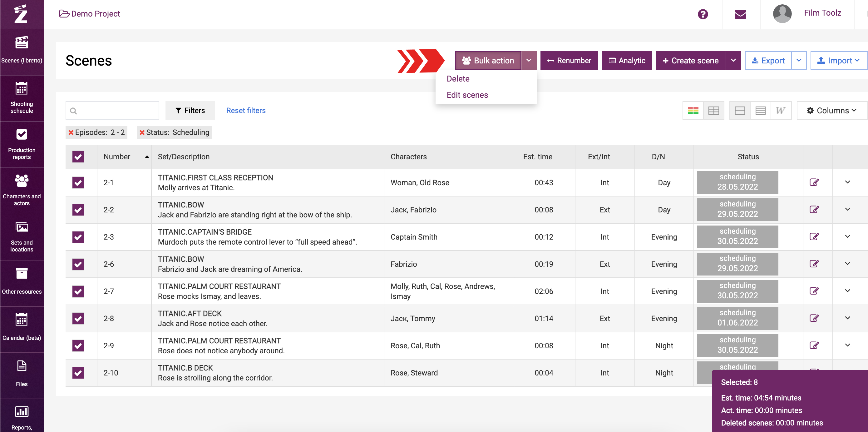Open the Export dropdown arrow

(x=799, y=61)
